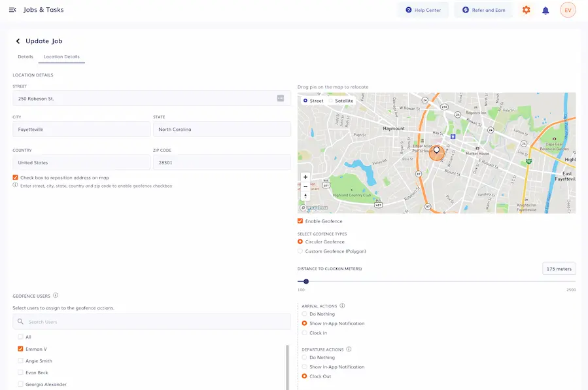The width and height of the screenshot is (588, 390).
Task: Toggle Enable Geofence checkbox
Action: (x=300, y=221)
